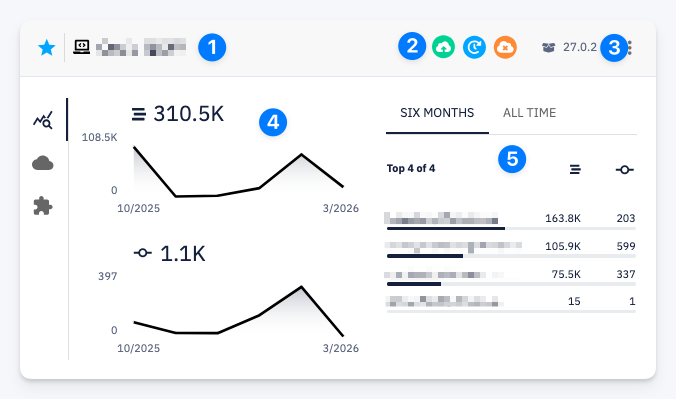676x399 pixels.
Task: Click the 105.9K value
Action: point(563,246)
